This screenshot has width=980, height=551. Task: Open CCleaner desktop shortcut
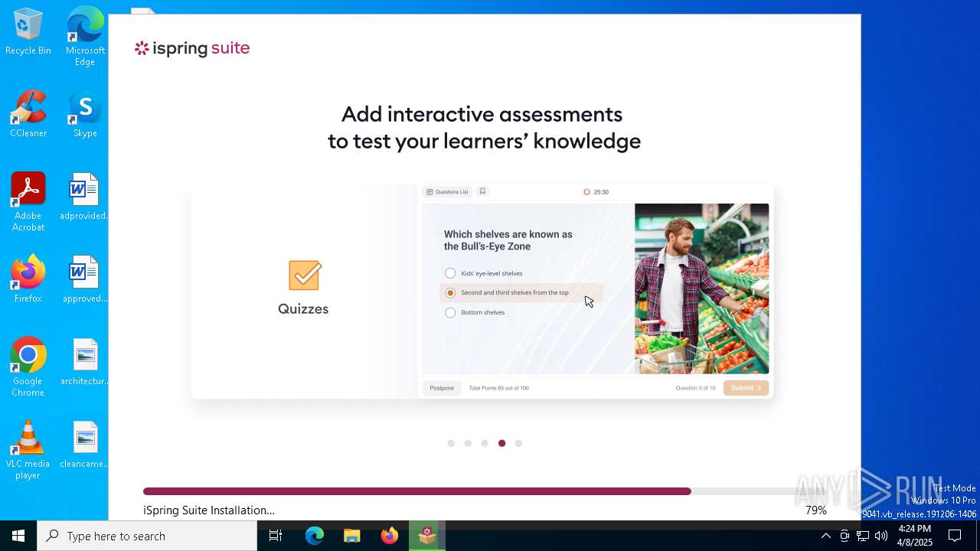tap(28, 114)
